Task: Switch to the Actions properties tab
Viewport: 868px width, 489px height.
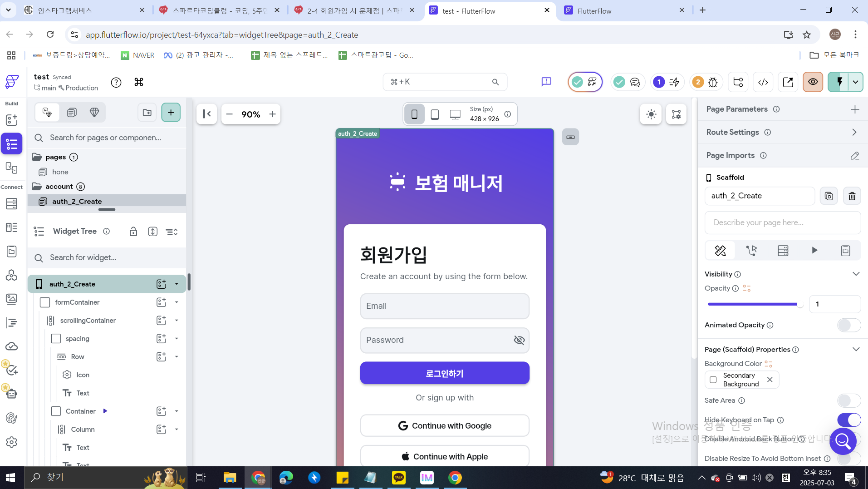Action: (751, 251)
